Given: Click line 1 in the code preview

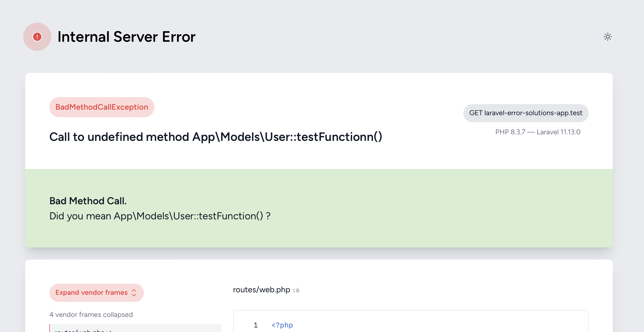Looking at the screenshot, I should [256, 325].
